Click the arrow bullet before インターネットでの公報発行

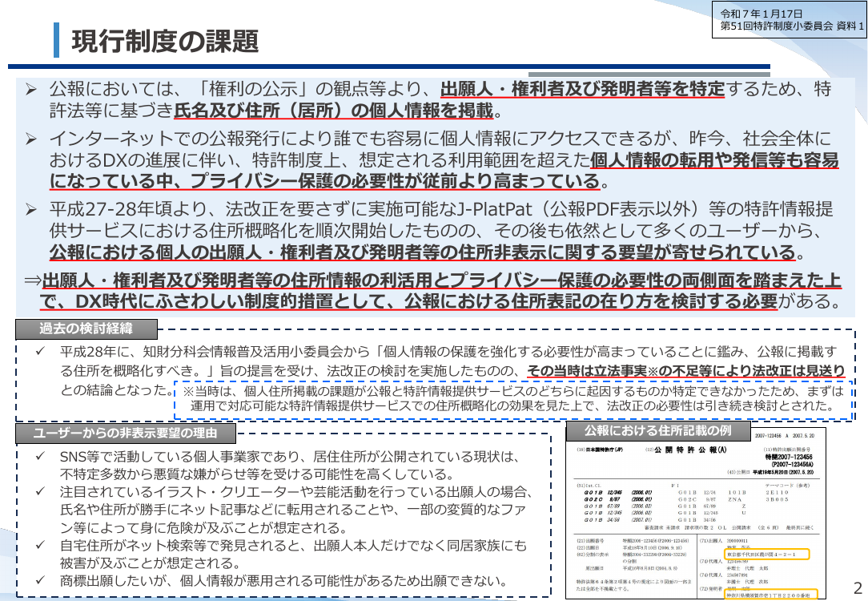31,139
